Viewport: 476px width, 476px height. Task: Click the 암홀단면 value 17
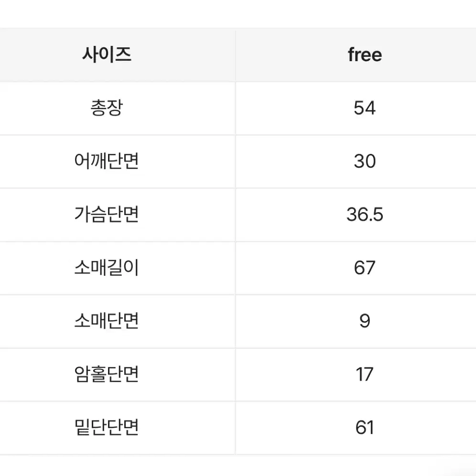pyautogui.click(x=365, y=374)
